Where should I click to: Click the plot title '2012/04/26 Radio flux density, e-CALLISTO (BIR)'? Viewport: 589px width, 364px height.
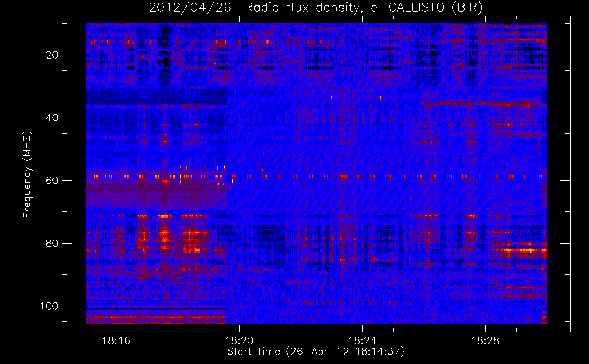pyautogui.click(x=316, y=8)
